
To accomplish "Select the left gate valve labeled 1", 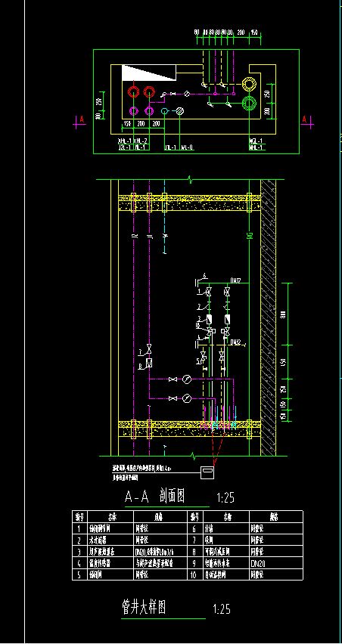I will [x=209, y=293].
